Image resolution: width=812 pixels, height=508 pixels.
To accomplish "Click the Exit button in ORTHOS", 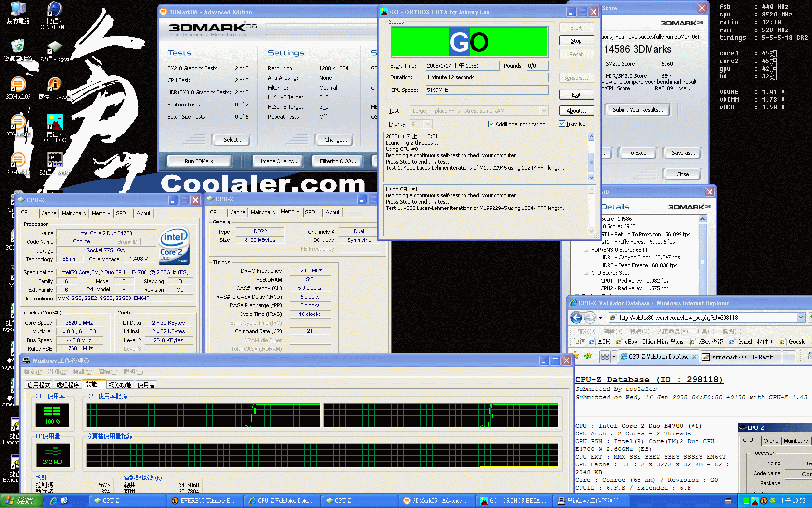I will coord(576,95).
